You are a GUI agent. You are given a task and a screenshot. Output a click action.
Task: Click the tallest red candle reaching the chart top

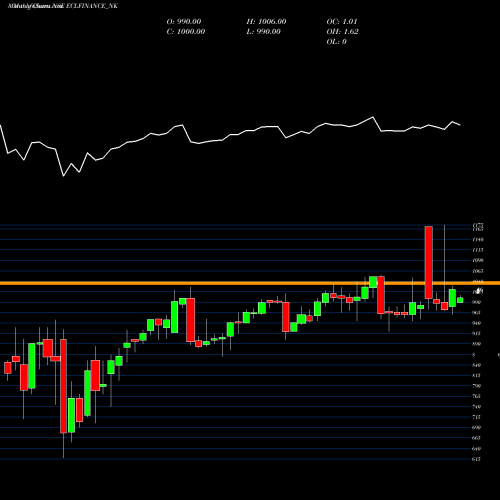[x=429, y=262]
